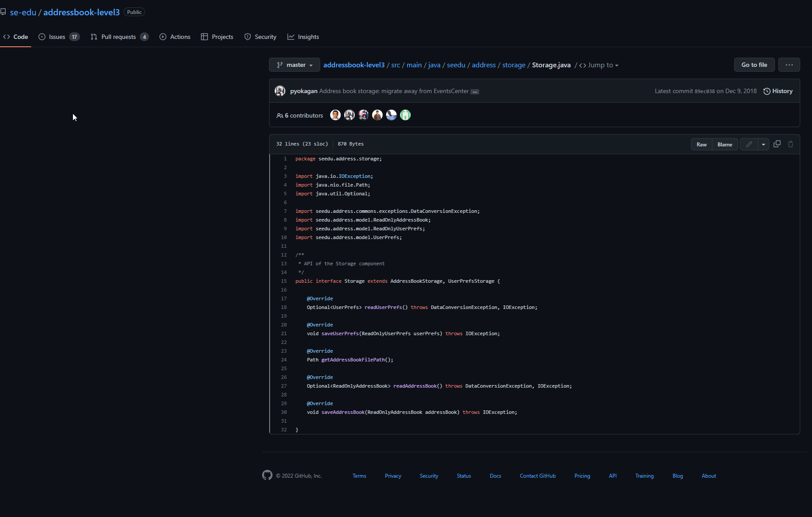812x517 pixels.
Task: Open the Code tab
Action: 16,37
